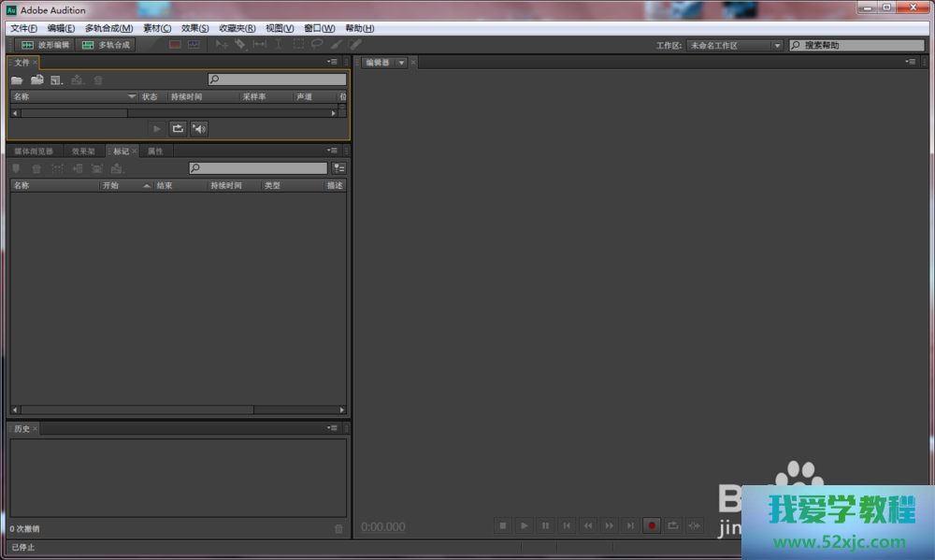Click the New File icon in Files panel
Image resolution: width=935 pixels, height=560 pixels.
tap(57, 80)
